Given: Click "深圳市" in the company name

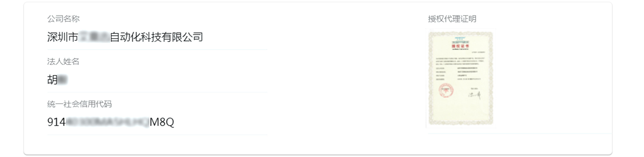Looking at the screenshot, I should pos(62,37).
